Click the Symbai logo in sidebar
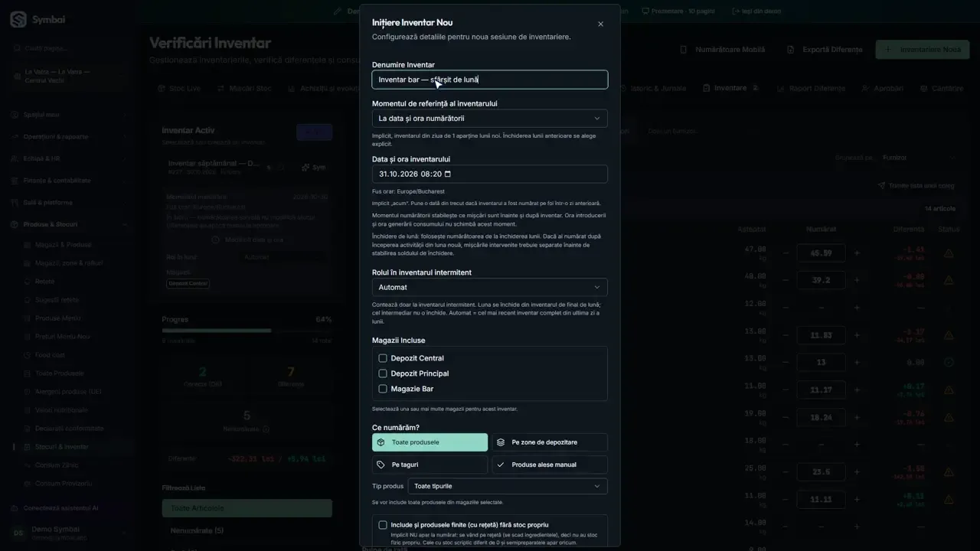This screenshot has height=551, width=980. 18,19
